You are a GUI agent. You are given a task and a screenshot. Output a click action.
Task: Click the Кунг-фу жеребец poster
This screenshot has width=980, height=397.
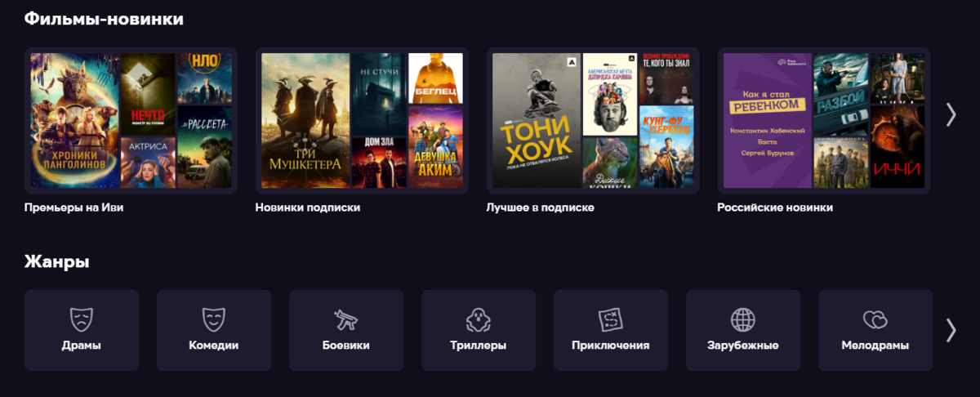point(666,147)
